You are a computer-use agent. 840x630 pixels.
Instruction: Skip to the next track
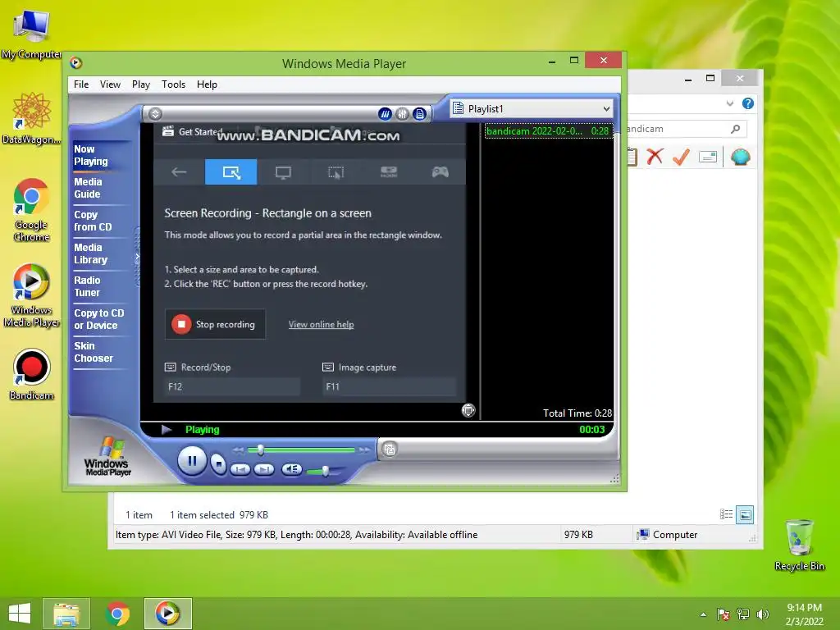point(264,469)
